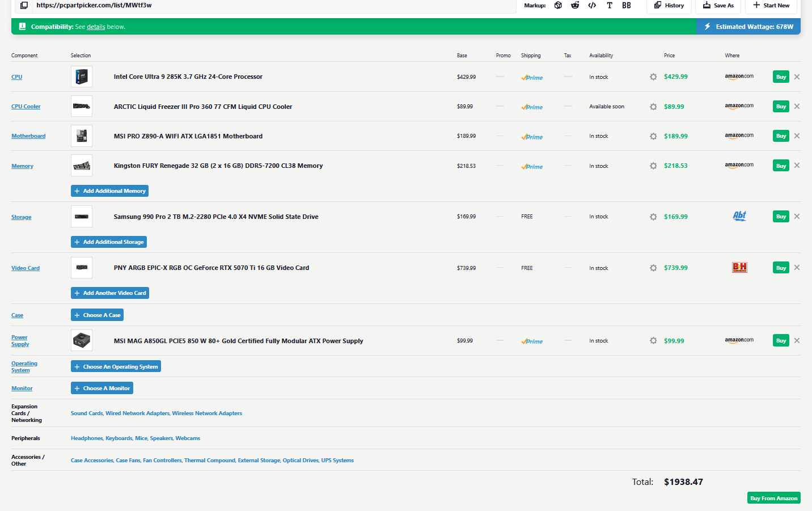Browse Thermal Compound accessories link
This screenshot has height=511, width=812.
[210, 461]
